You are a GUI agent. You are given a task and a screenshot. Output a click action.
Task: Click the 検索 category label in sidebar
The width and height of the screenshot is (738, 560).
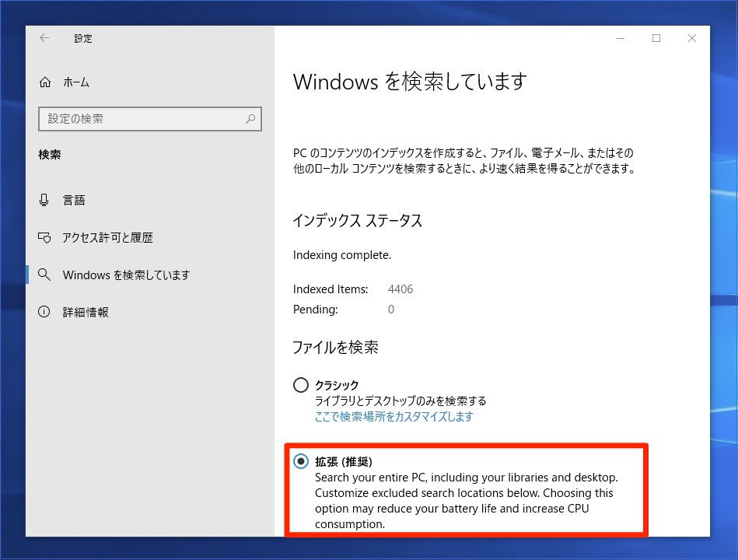(x=50, y=154)
